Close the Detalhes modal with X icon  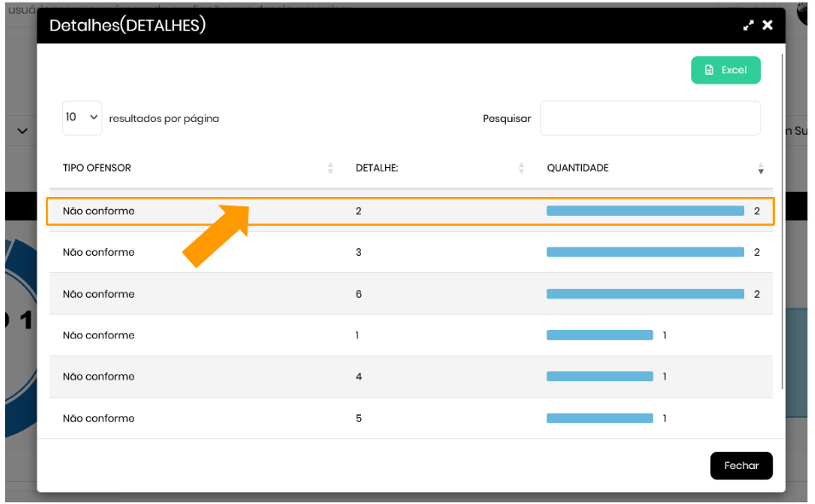pyautogui.click(x=767, y=26)
